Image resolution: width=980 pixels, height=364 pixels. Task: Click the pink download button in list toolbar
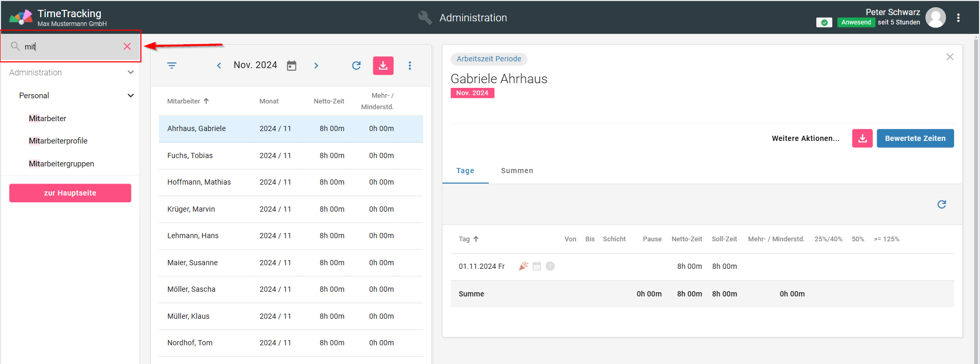click(x=383, y=66)
